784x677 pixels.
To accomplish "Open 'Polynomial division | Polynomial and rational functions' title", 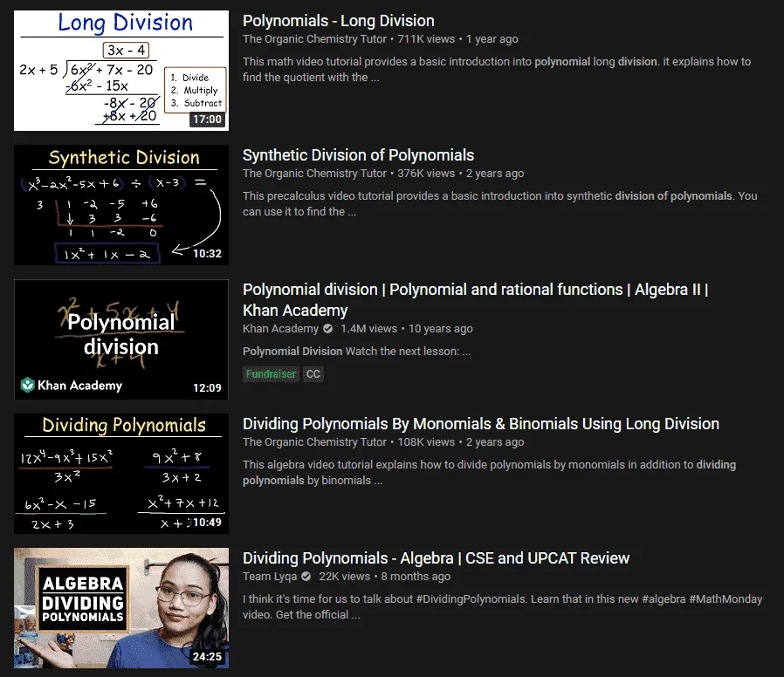I will [475, 300].
